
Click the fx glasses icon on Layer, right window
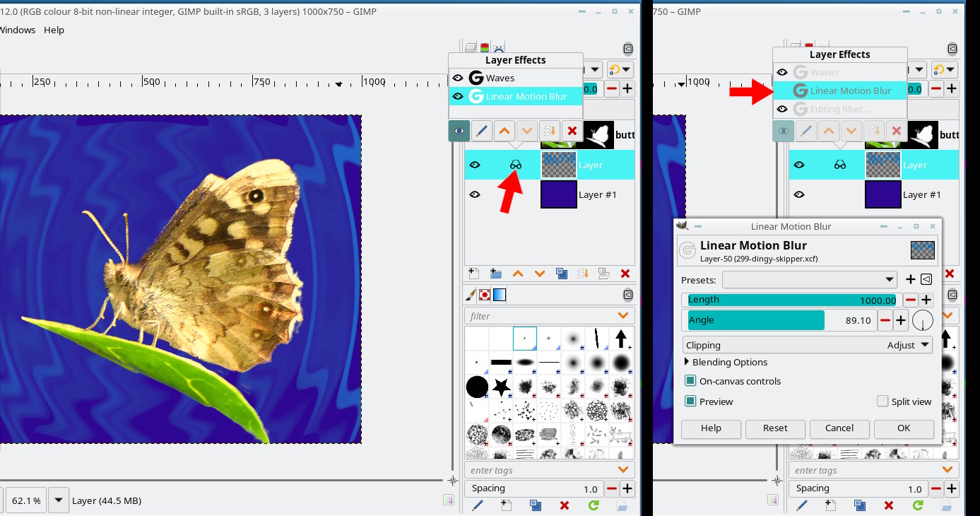coord(840,165)
